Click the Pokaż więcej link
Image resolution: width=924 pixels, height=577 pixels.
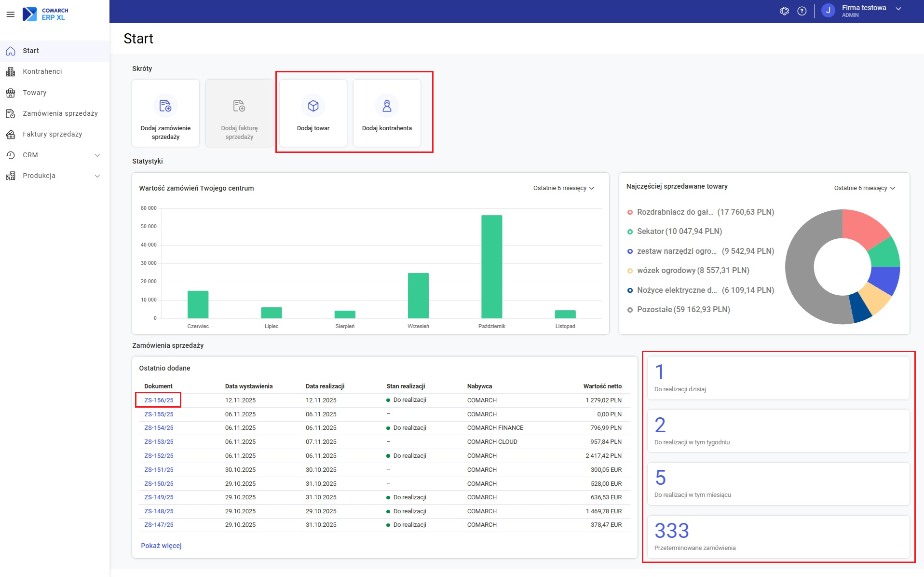click(161, 546)
